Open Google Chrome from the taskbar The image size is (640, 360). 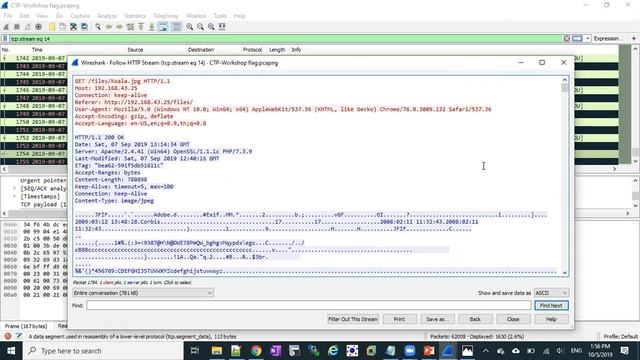[x=256, y=351]
